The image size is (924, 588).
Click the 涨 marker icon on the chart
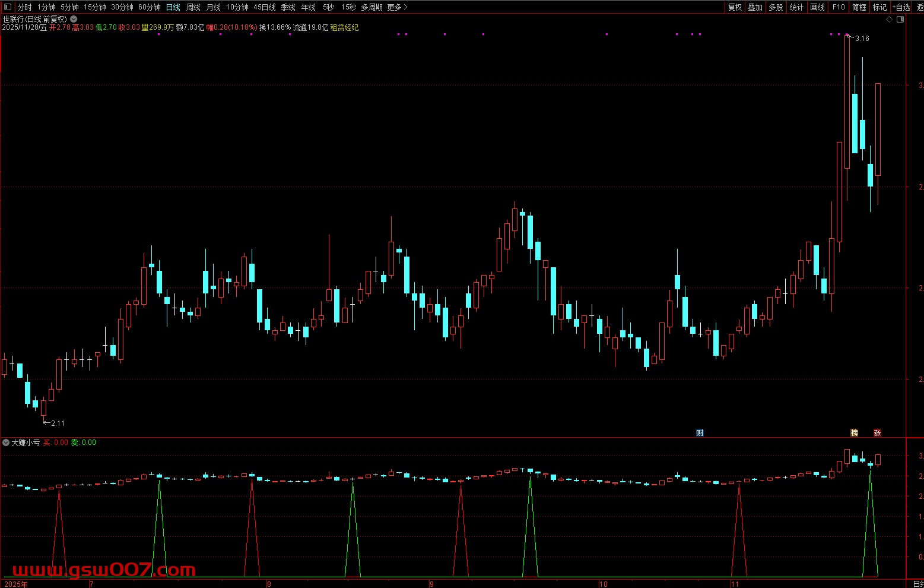(877, 432)
